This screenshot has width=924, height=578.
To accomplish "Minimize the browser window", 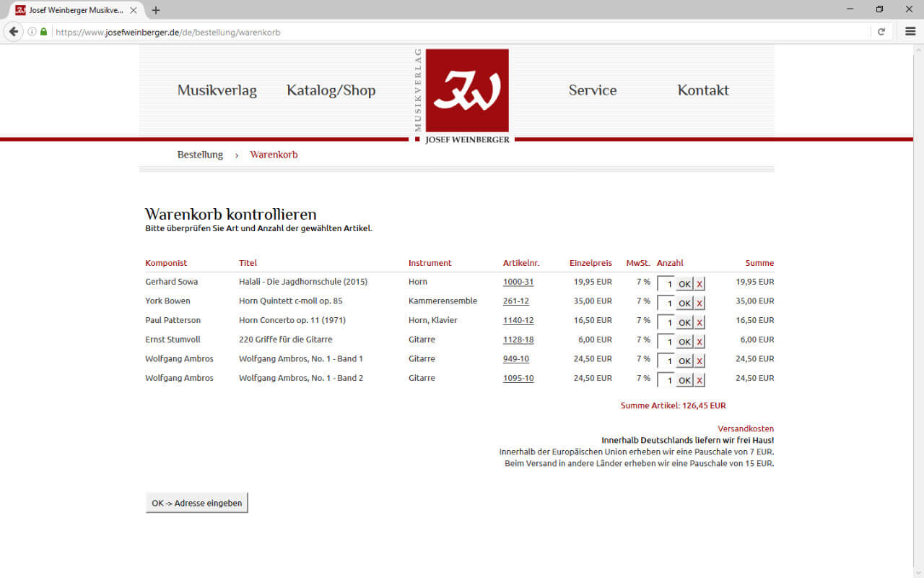I will click(850, 9).
